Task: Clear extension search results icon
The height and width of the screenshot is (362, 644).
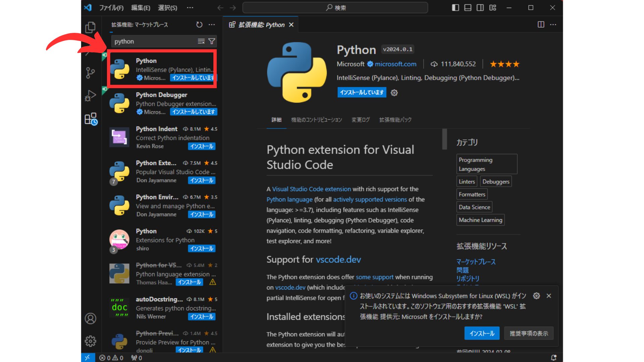Action: pyautogui.click(x=201, y=41)
